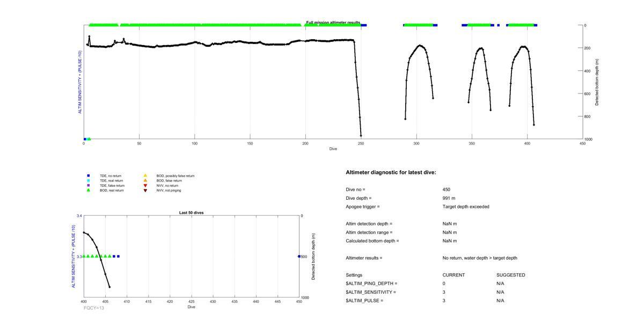Click the yellow triangle beside 'BOD, possibly false return'
This screenshot has width=644, height=334.
click(145, 176)
